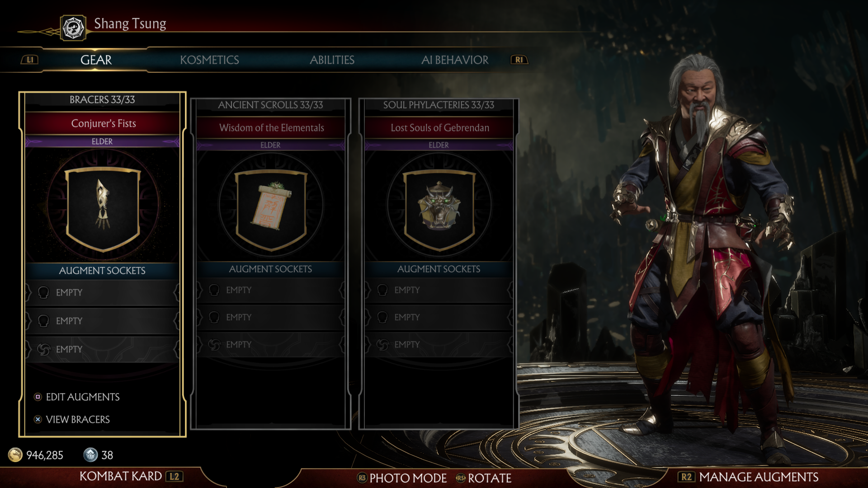Select the third empty Bracers augment socket
868x488 pixels.
coord(103,349)
